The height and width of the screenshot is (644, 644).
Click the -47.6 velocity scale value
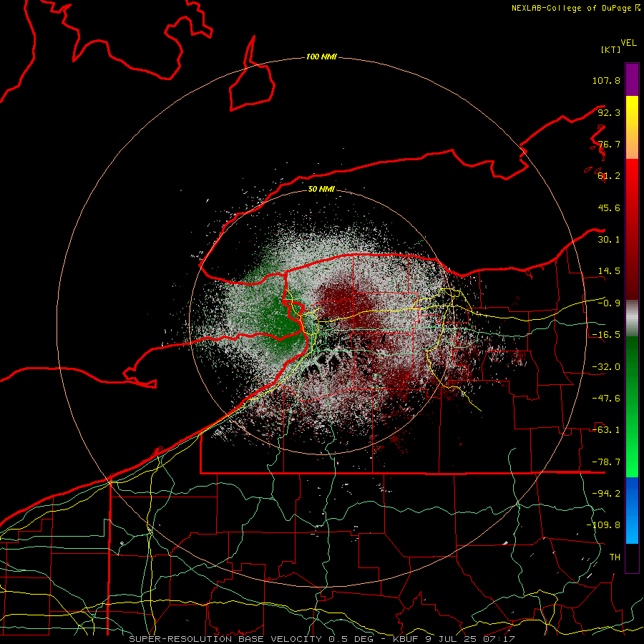click(x=606, y=399)
